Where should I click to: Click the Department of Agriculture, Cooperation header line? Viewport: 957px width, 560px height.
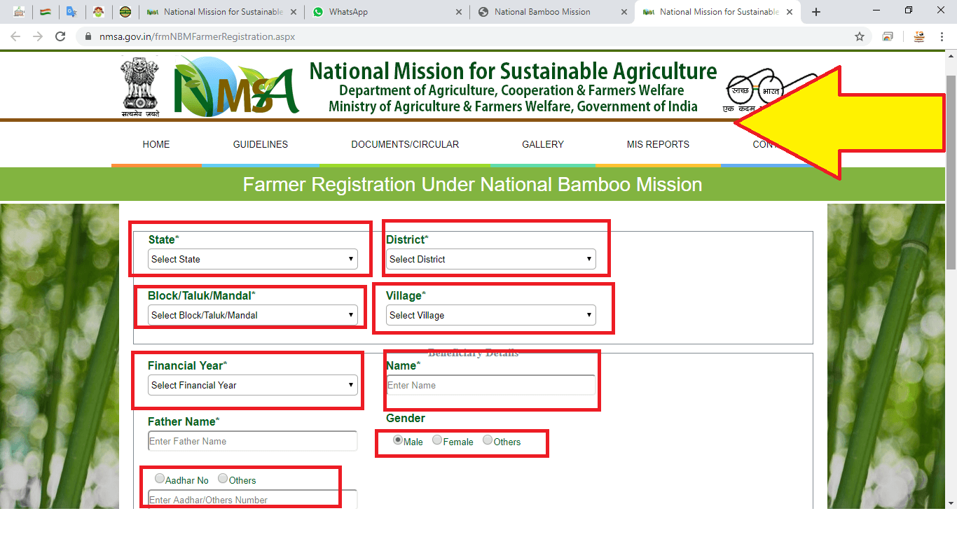click(x=511, y=90)
